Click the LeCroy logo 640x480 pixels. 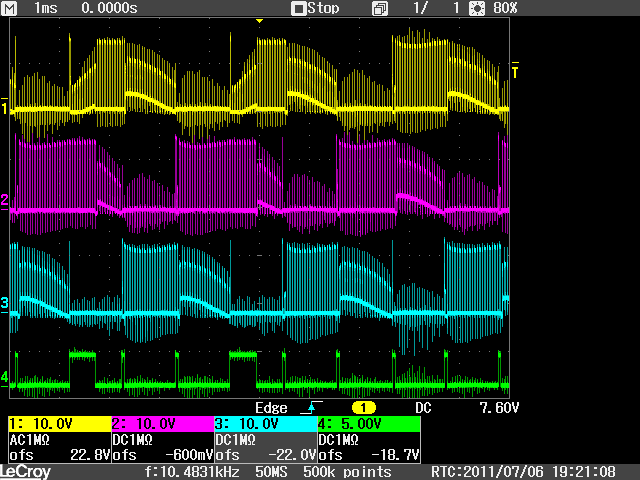click(x=25, y=472)
